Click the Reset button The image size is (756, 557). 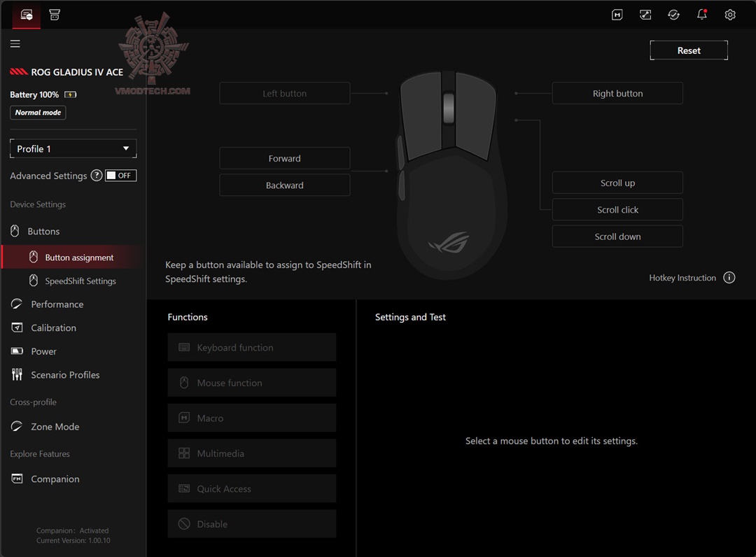(x=689, y=50)
